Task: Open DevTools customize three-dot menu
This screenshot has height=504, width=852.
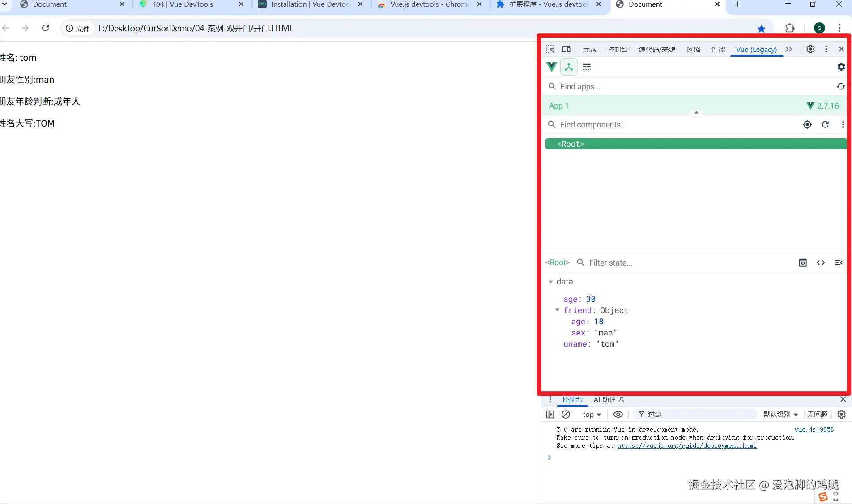Action: click(x=826, y=49)
